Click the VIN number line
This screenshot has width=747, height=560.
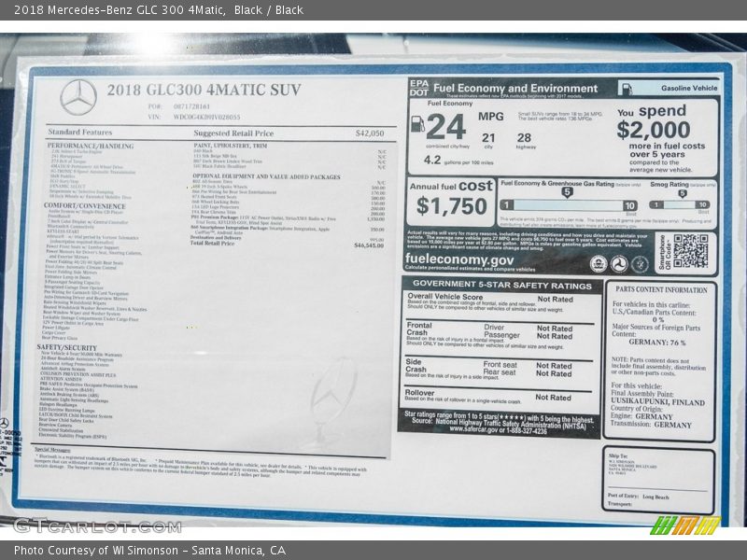[194, 118]
